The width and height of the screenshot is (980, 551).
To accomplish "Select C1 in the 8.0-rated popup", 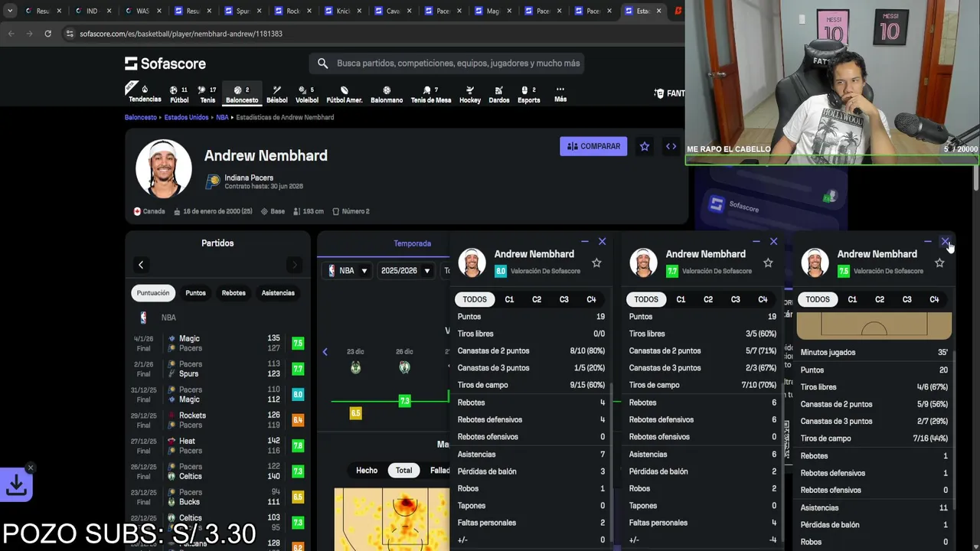I will tap(509, 299).
